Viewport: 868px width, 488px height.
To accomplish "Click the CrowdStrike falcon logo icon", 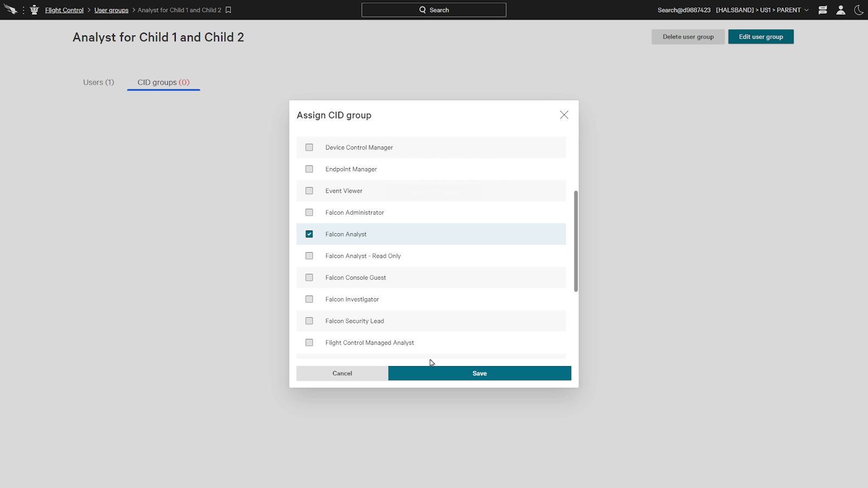I will [x=10, y=10].
